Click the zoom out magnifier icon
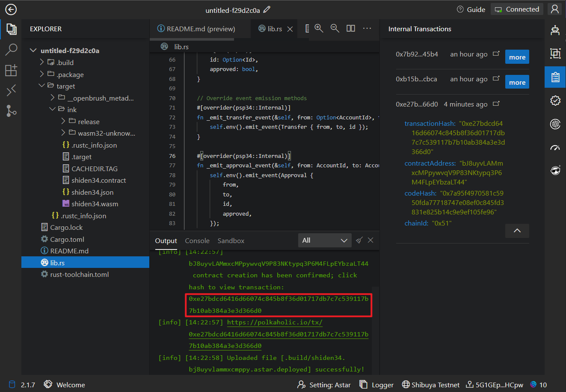 pyautogui.click(x=335, y=28)
